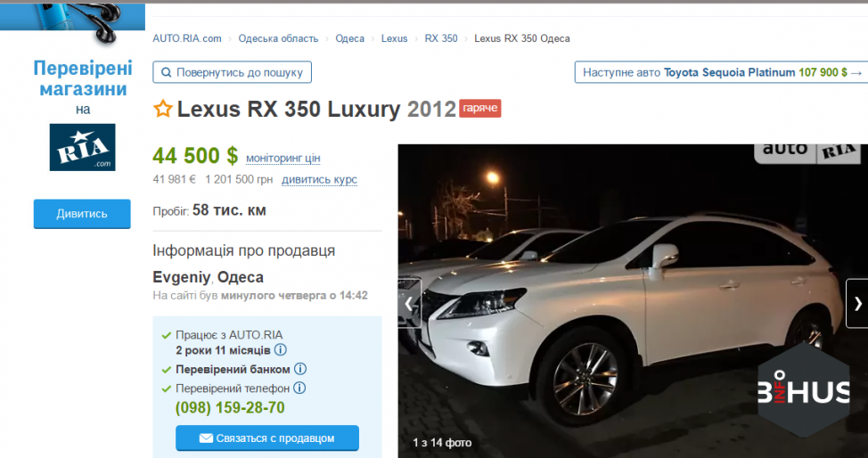Click the blue Дивитись button
This screenshot has height=458, width=868.
click(82, 214)
